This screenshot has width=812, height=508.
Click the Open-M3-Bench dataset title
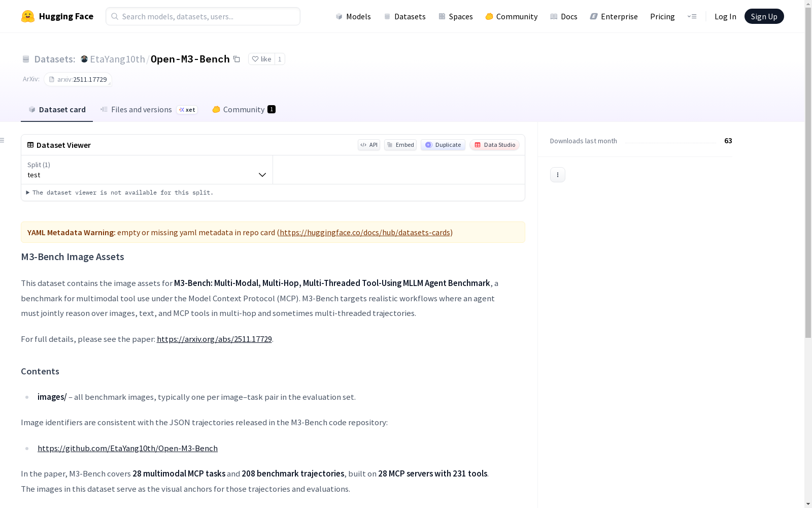tap(190, 59)
